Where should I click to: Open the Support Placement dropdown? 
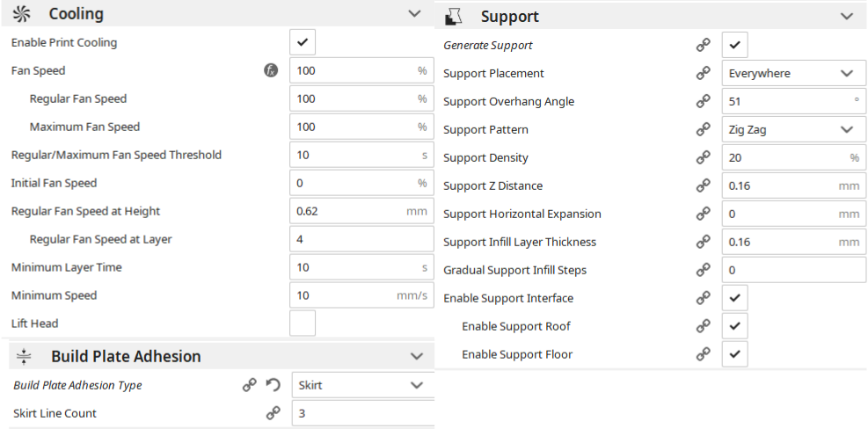(x=791, y=73)
